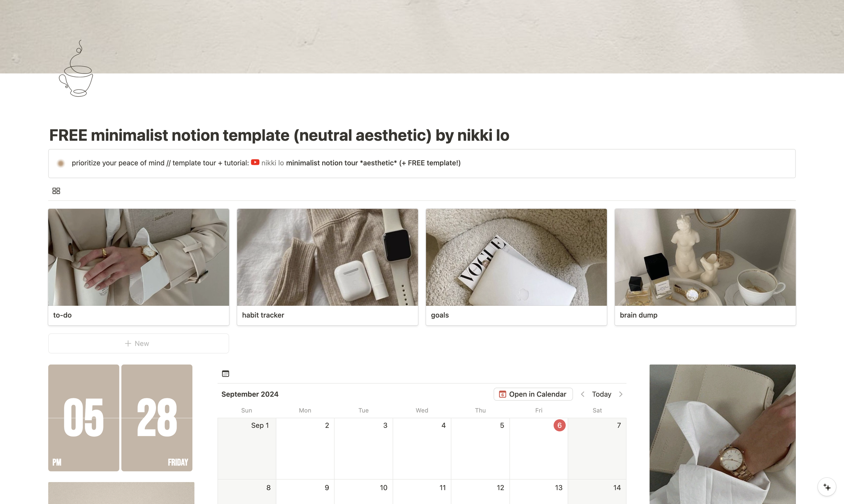
Task: Click the YouTube icon in the callout
Action: 255,162
